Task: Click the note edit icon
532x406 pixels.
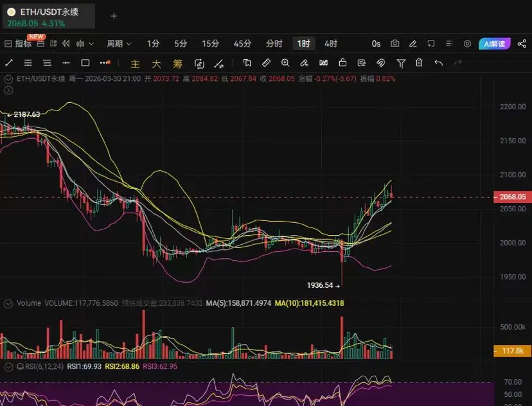Action: pyautogui.click(x=362, y=63)
